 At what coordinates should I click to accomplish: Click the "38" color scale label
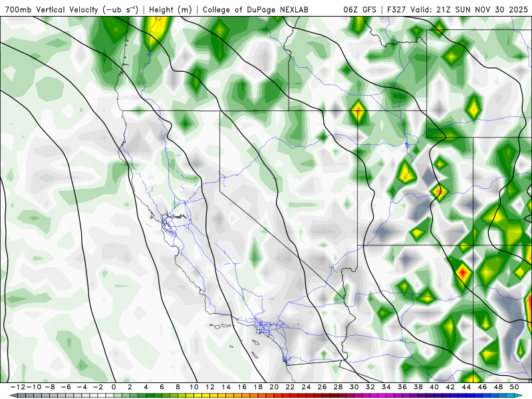click(x=418, y=387)
